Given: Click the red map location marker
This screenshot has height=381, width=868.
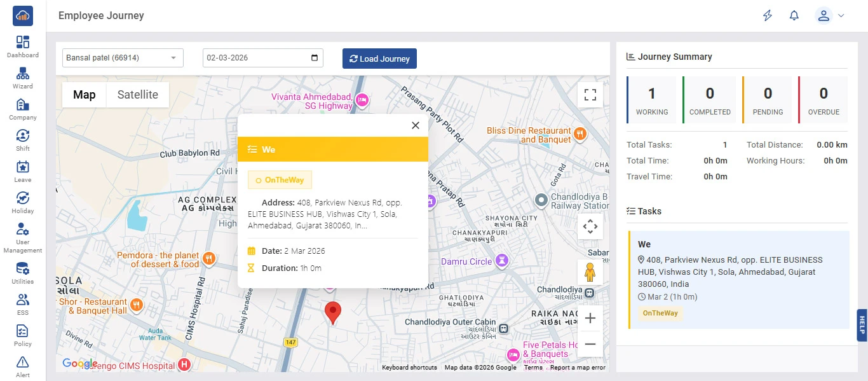Looking at the screenshot, I should (332, 312).
